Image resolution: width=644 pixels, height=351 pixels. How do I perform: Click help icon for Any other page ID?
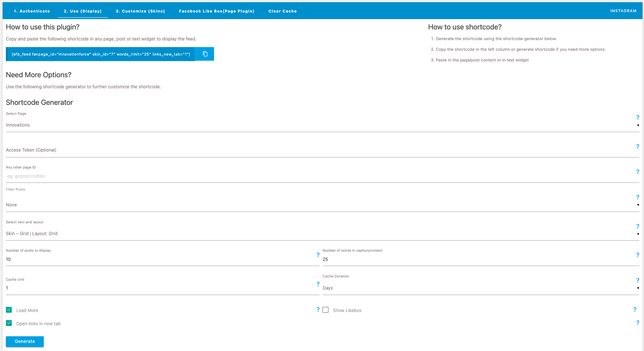click(638, 172)
